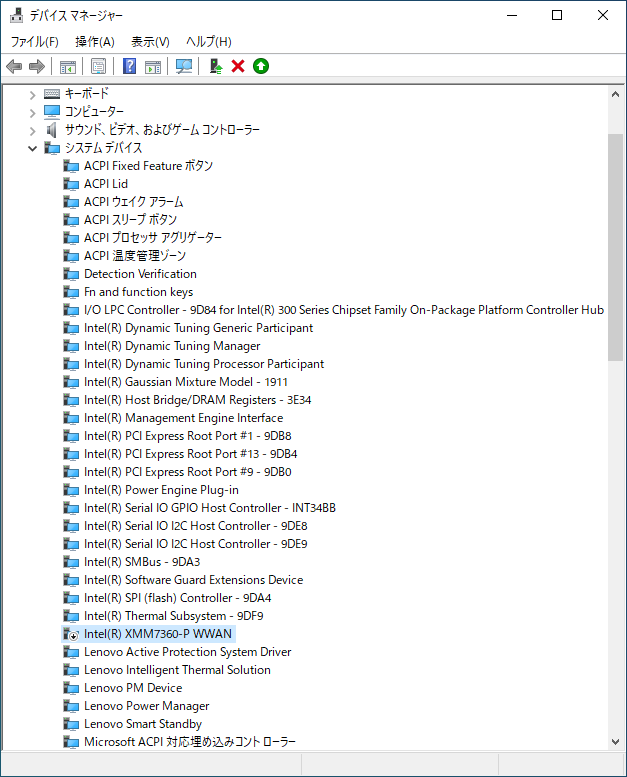627x777 pixels.
Task: Toggle the action pane toolbar icon
Action: click(x=153, y=66)
